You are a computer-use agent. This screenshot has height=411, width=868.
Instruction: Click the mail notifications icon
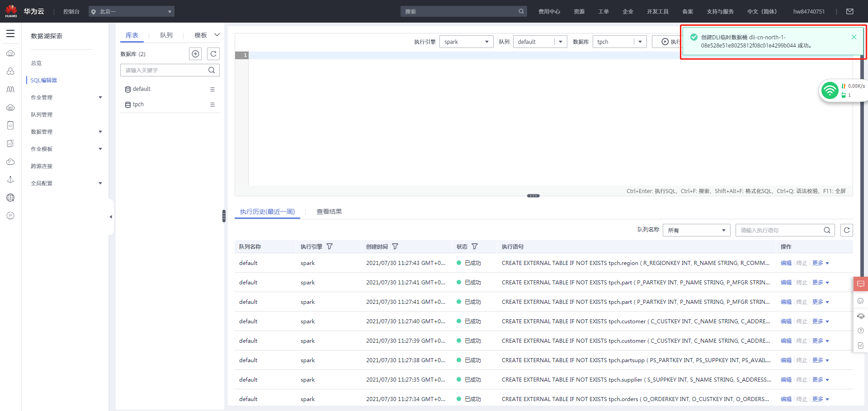pos(850,11)
